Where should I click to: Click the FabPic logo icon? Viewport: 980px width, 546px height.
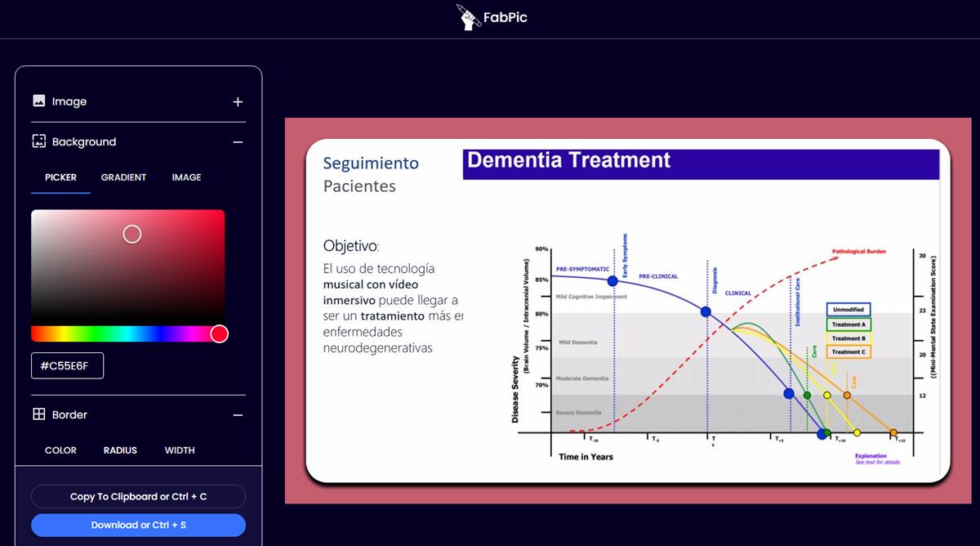[x=467, y=17]
